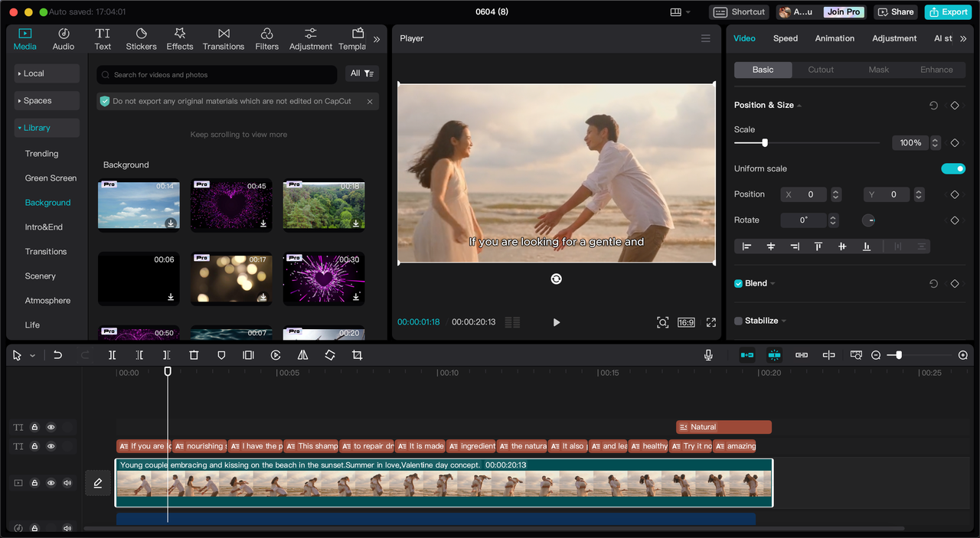Viewport: 980px width, 538px height.
Task: Open the Filters panel
Action: click(x=266, y=39)
